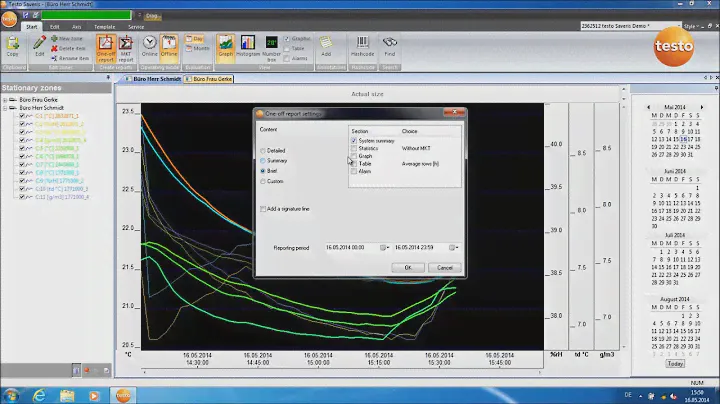Image resolution: width=720 pixels, height=404 pixels.
Task: Expand the Büro Frau Gerke tree node
Action: pyautogui.click(x=7, y=101)
